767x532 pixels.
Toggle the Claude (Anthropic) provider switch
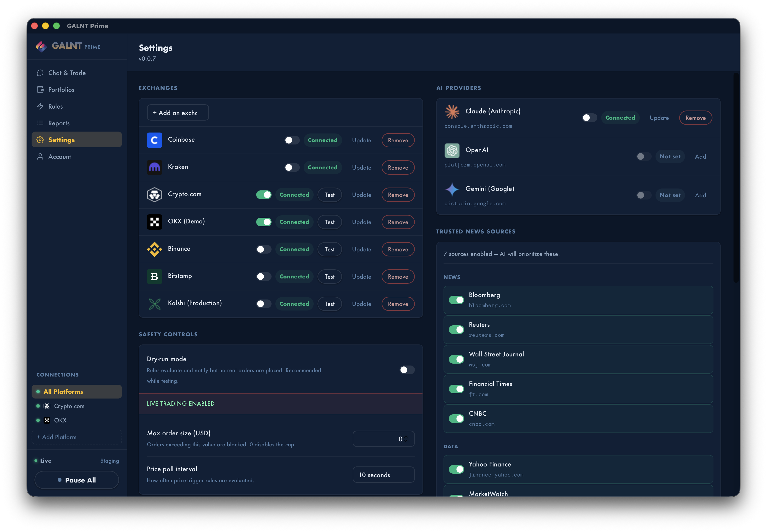(589, 118)
